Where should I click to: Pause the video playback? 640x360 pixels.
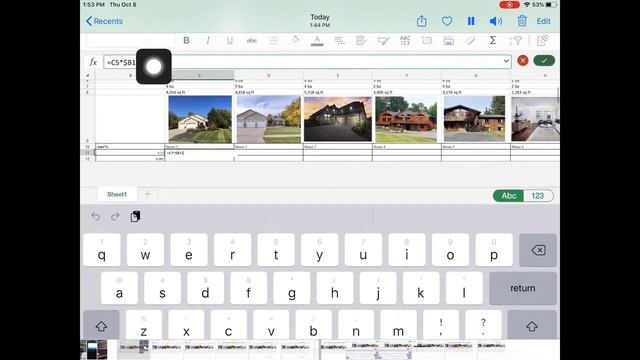click(471, 21)
